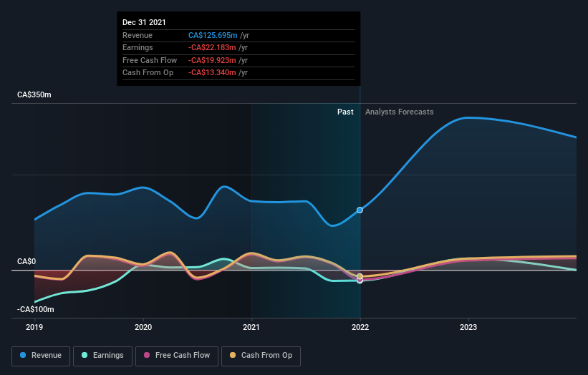The height and width of the screenshot is (375, 588).
Task: Click the Past section label
Action: (345, 112)
